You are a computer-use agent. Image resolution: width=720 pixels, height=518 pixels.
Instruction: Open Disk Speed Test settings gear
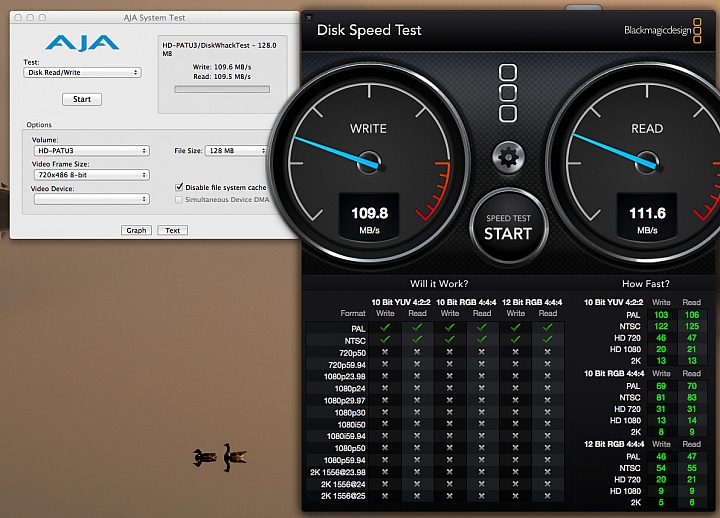coord(508,158)
